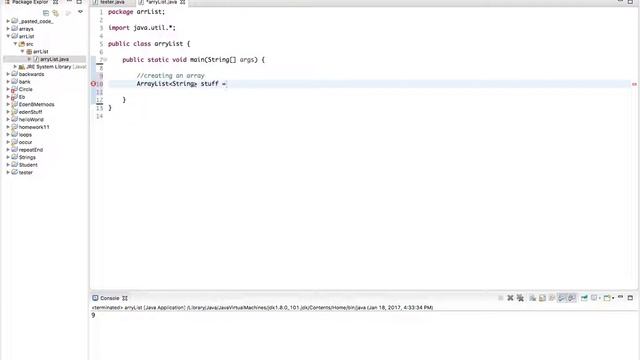Select the edenStuff project

tap(30, 112)
